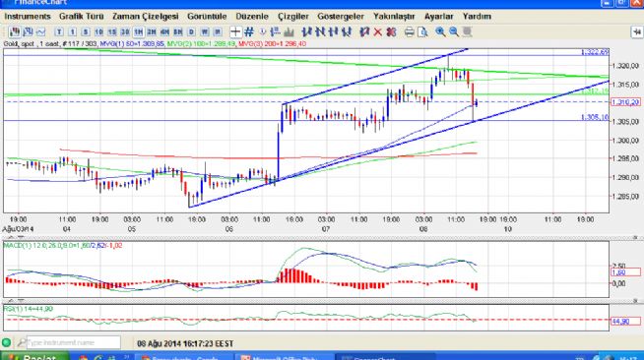Select the candlestick chart type icon

(15, 31)
